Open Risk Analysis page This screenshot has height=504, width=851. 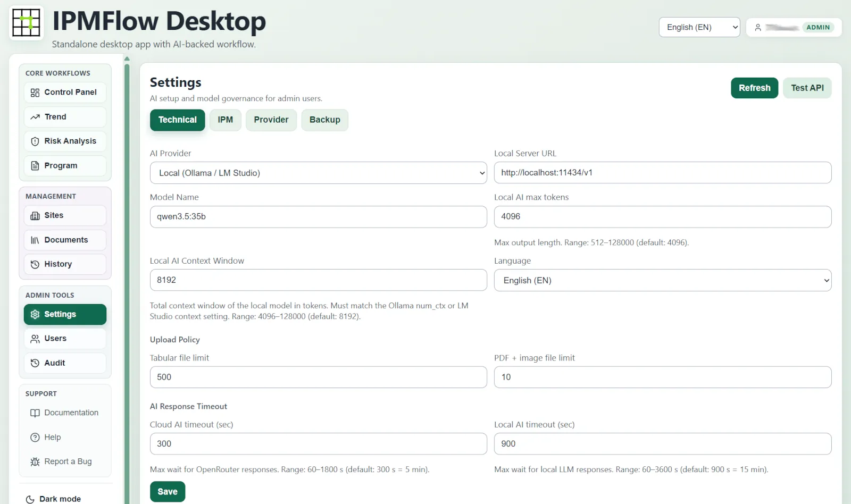point(65,141)
